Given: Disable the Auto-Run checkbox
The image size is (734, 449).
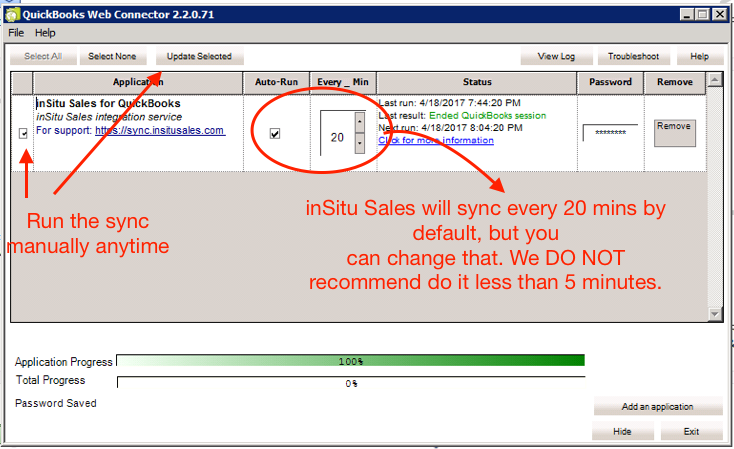Looking at the screenshot, I should [275, 134].
